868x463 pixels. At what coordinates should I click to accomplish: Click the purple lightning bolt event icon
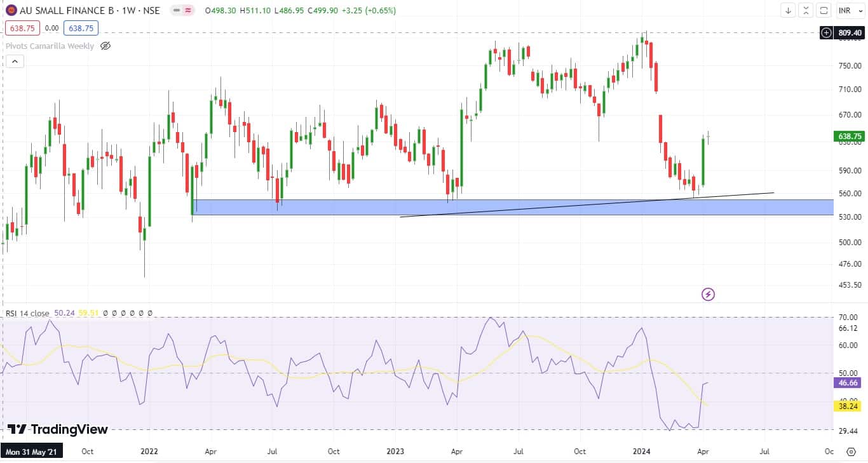[708, 294]
